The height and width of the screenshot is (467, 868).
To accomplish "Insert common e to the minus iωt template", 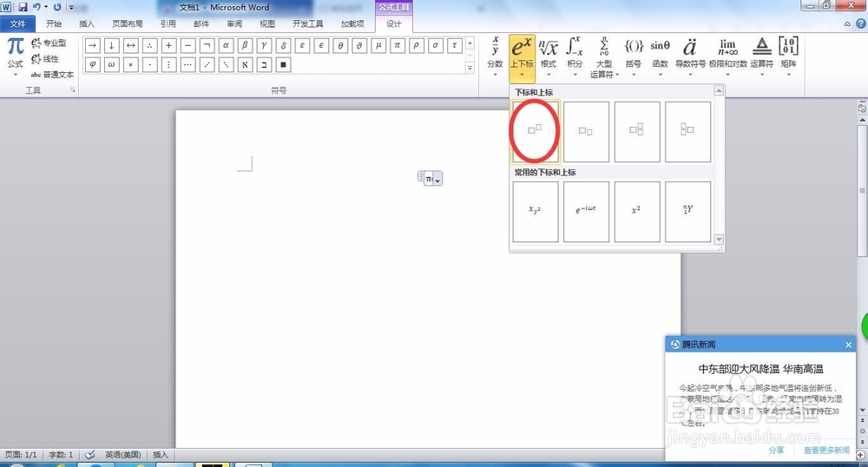I will click(586, 212).
